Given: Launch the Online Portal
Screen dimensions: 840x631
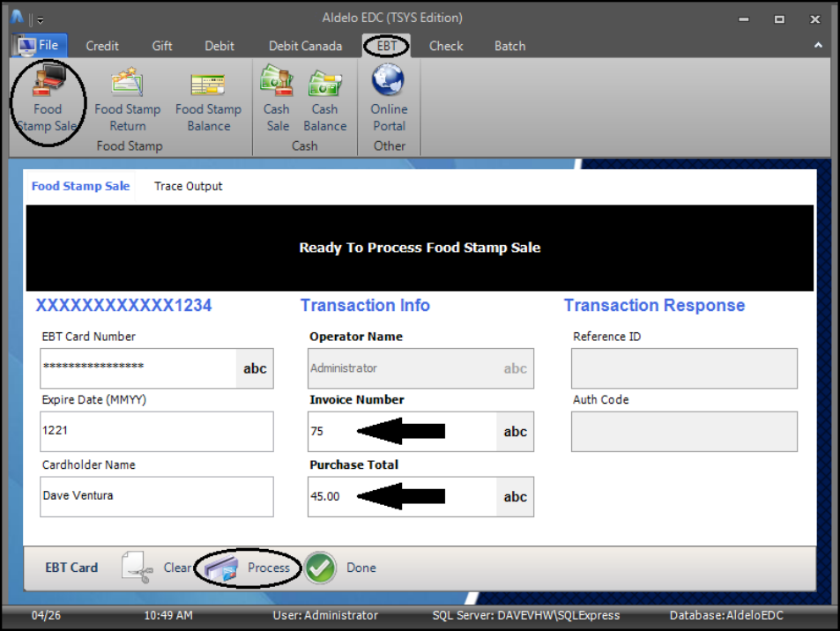Looking at the screenshot, I should [x=389, y=100].
